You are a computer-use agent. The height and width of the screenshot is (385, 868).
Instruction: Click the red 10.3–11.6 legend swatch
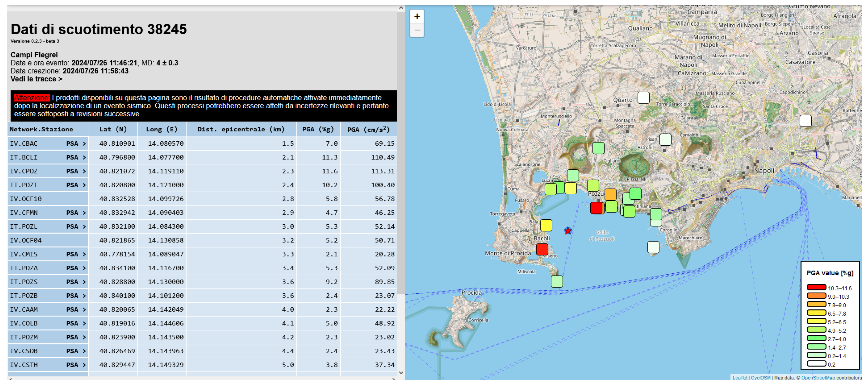click(816, 287)
